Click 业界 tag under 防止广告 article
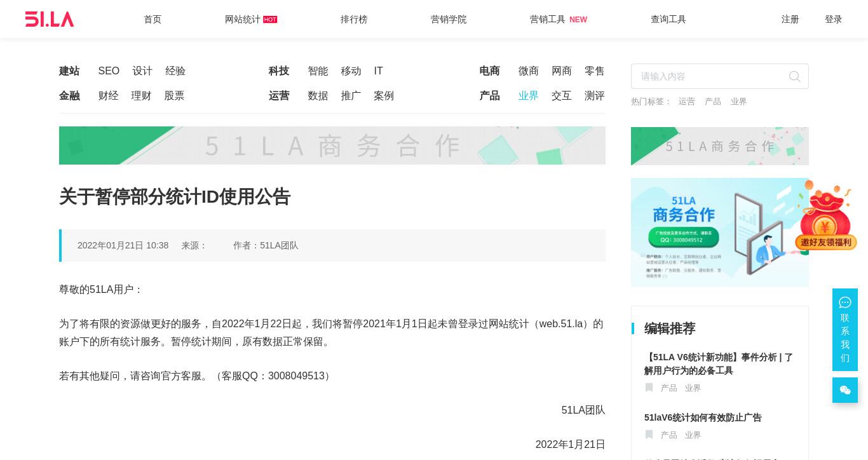 (x=693, y=435)
